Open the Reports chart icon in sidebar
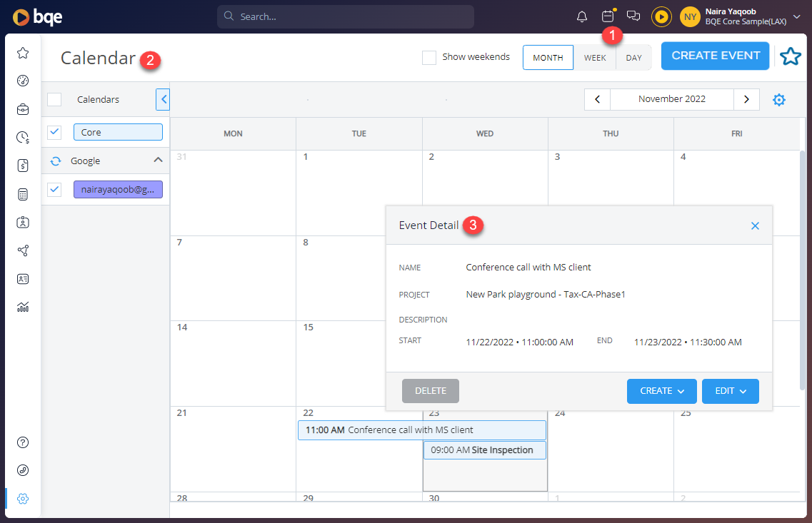 tap(23, 307)
